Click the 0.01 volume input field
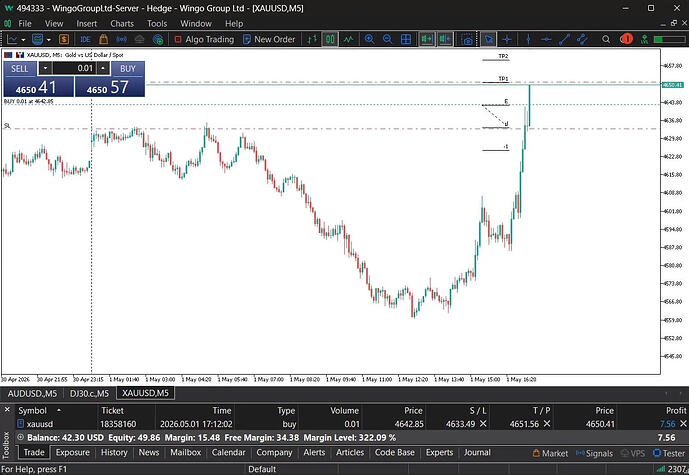The image size is (689, 475). 74,69
